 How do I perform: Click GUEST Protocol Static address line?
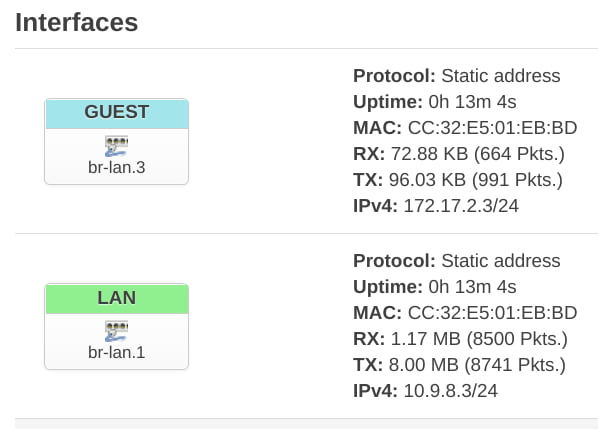pyautogui.click(x=457, y=76)
